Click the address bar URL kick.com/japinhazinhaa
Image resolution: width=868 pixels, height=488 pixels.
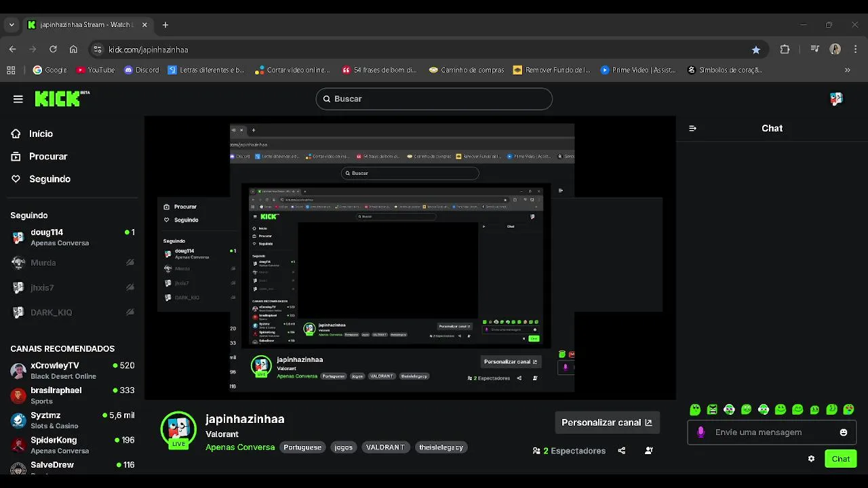point(149,49)
